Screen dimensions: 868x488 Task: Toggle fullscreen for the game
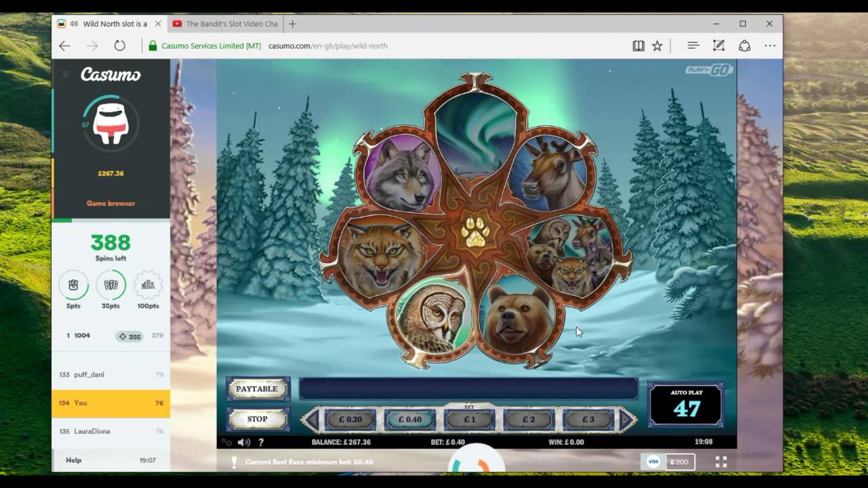(721, 462)
